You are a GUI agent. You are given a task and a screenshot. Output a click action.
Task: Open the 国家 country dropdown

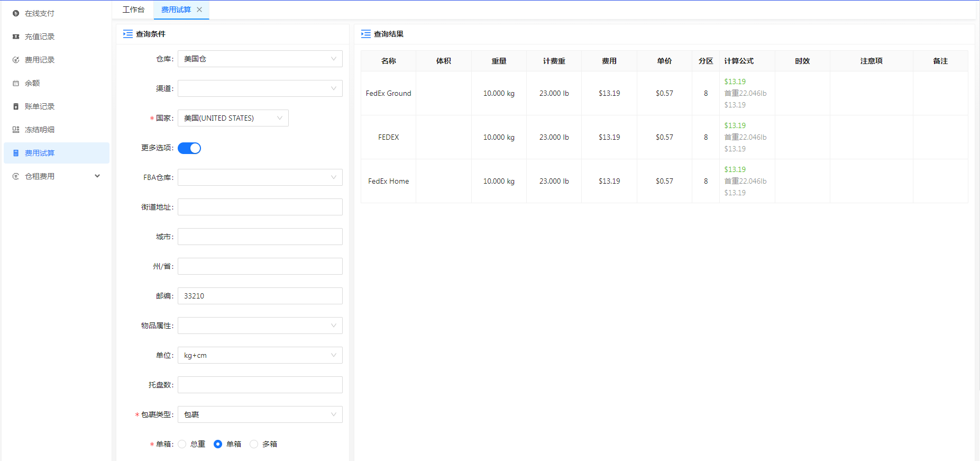(233, 118)
